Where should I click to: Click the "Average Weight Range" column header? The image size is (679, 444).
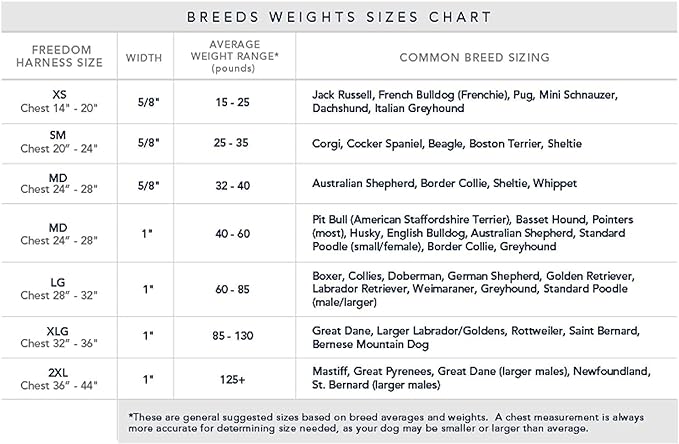click(235, 57)
